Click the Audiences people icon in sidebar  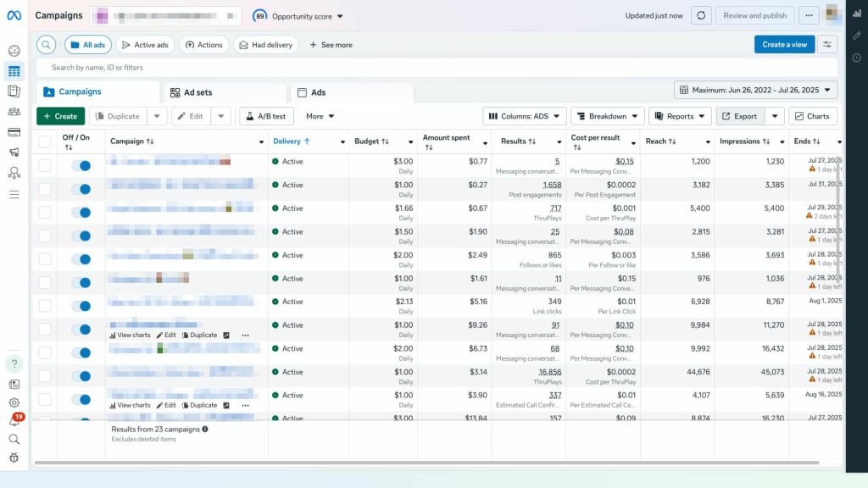tap(14, 112)
